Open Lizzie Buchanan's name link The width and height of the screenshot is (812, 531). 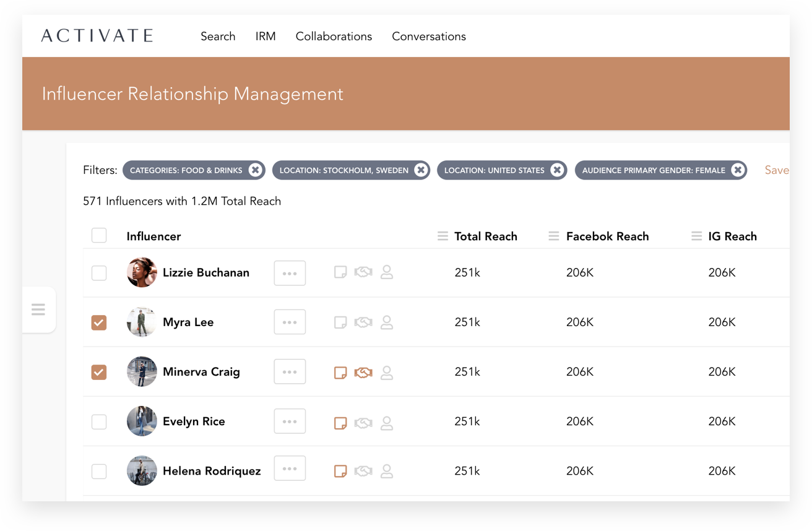pyautogui.click(x=206, y=273)
